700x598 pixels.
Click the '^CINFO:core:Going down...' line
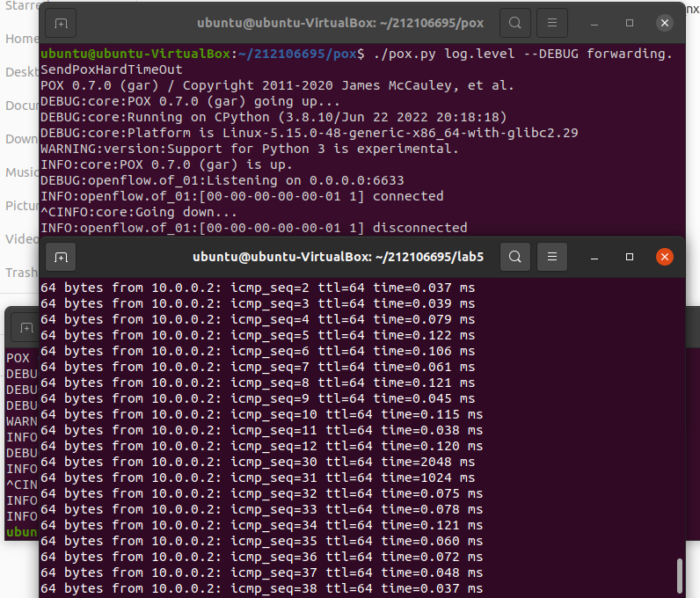138,212
